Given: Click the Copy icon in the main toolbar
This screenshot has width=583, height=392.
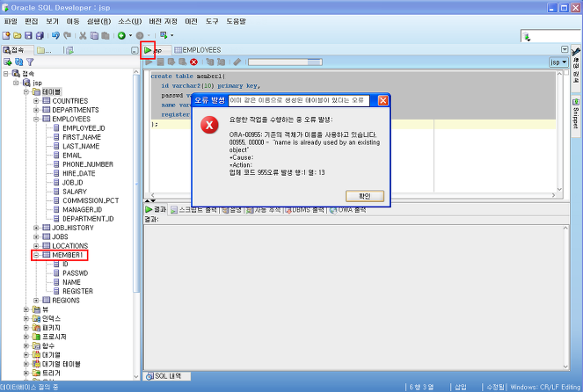Looking at the screenshot, I should (94, 35).
